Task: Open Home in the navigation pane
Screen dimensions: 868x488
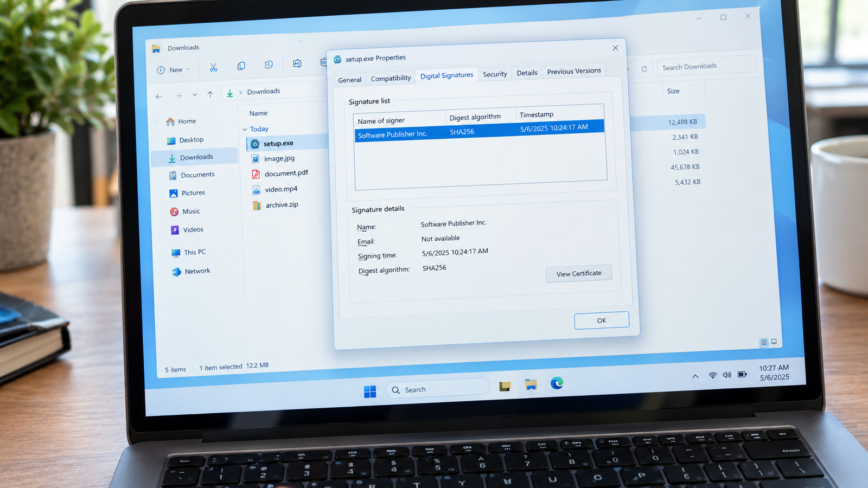Action: pos(181,121)
